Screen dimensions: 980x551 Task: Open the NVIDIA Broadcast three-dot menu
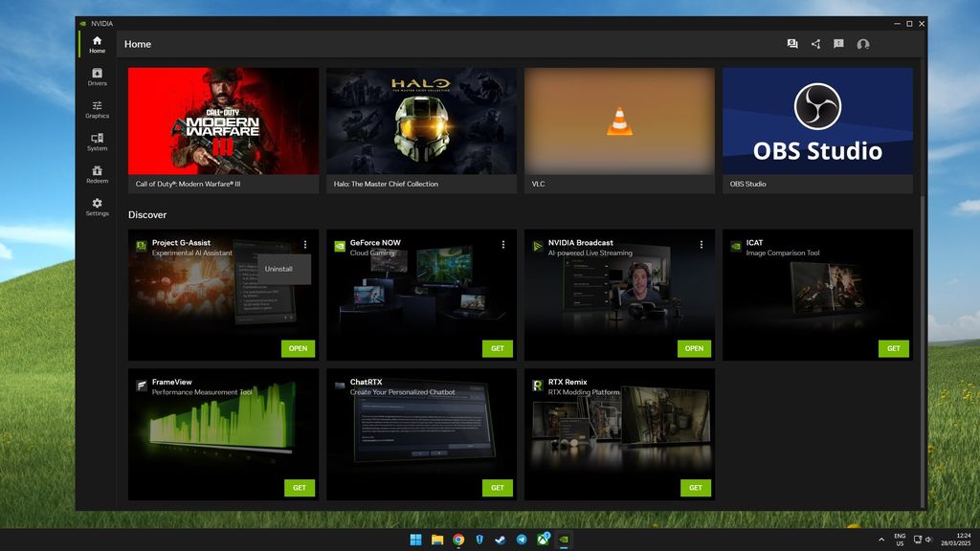pyautogui.click(x=701, y=245)
